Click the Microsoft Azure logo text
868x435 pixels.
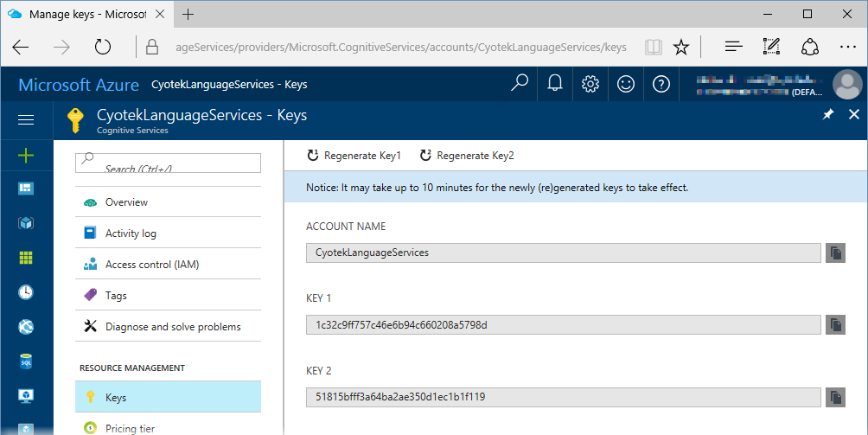pyautogui.click(x=79, y=85)
